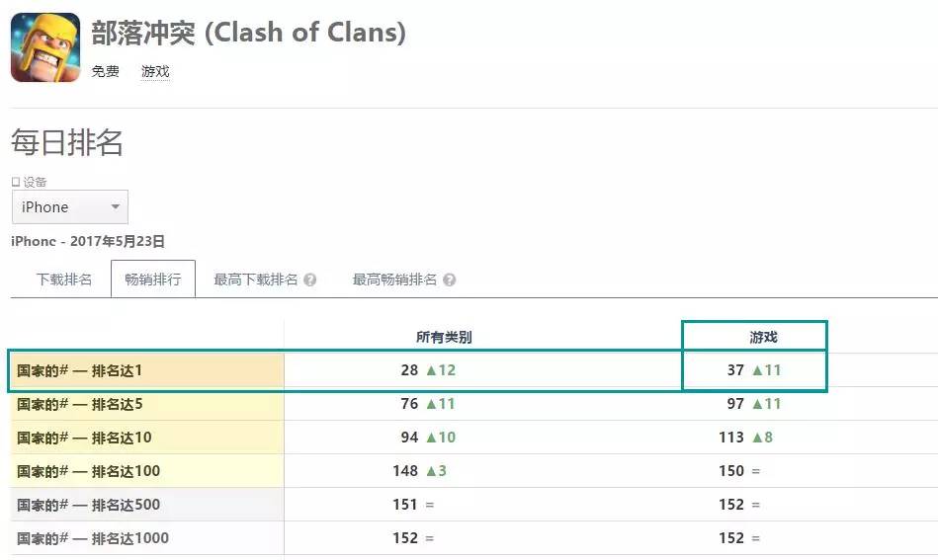Image resolution: width=938 pixels, height=560 pixels.
Task: Click green up arrow next to 148
Action: [431, 471]
